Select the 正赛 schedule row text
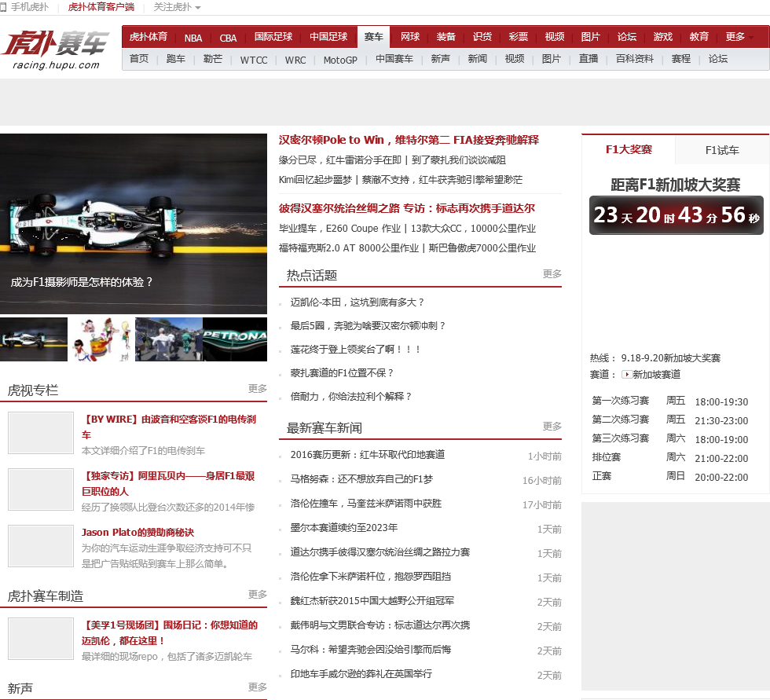Viewport: 770px width, 700px height. [602, 476]
